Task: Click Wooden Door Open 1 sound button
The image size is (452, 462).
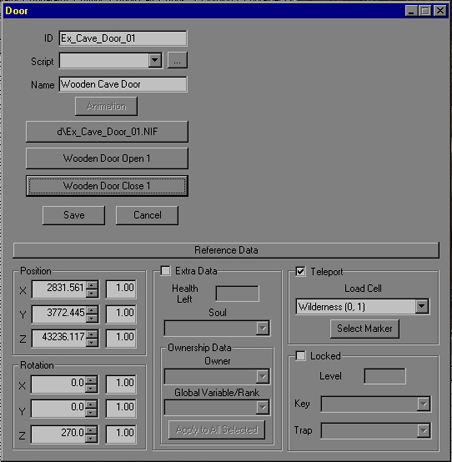Action: click(107, 158)
